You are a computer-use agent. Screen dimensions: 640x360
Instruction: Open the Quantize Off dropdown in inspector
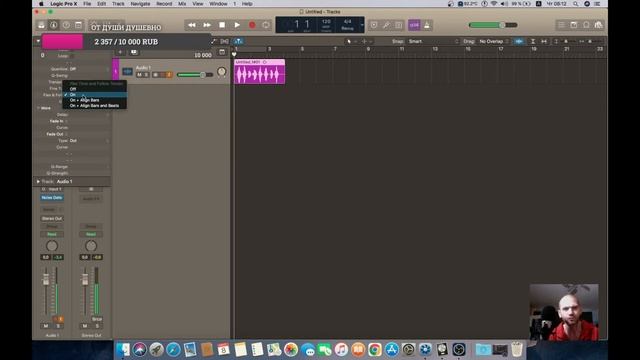pyautogui.click(x=89, y=69)
